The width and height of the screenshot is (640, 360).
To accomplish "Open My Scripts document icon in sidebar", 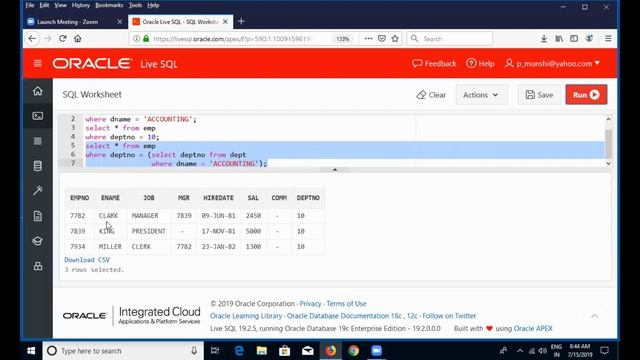I will 38,216.
